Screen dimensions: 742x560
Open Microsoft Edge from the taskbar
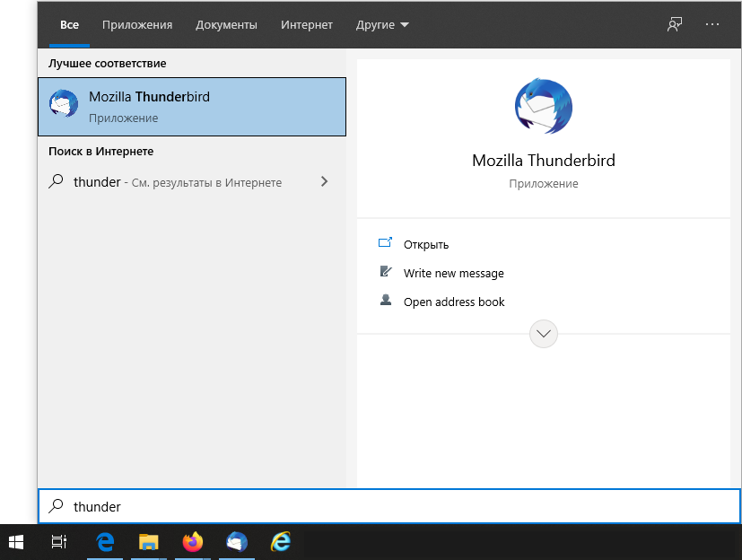108,541
